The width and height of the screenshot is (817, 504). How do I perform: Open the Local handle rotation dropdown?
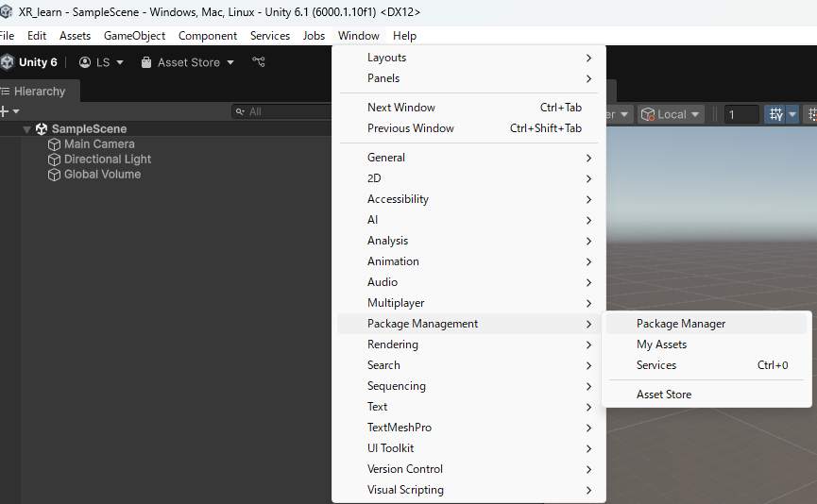tap(671, 114)
